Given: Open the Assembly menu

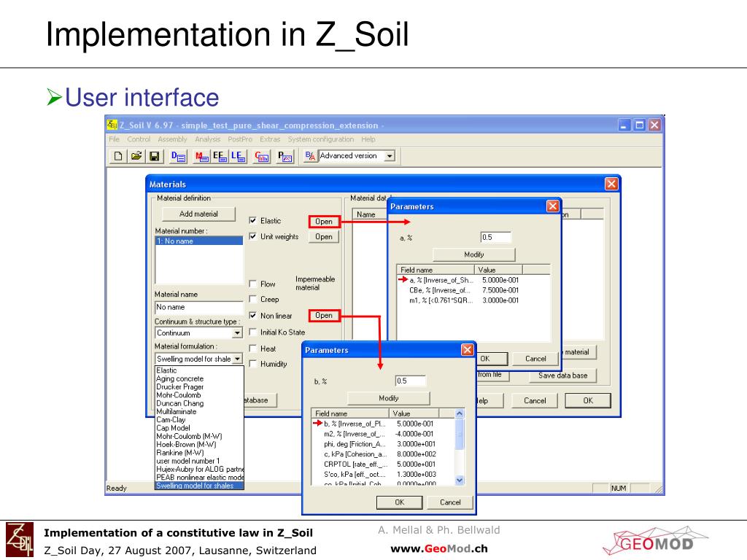Looking at the screenshot, I should (172, 139).
